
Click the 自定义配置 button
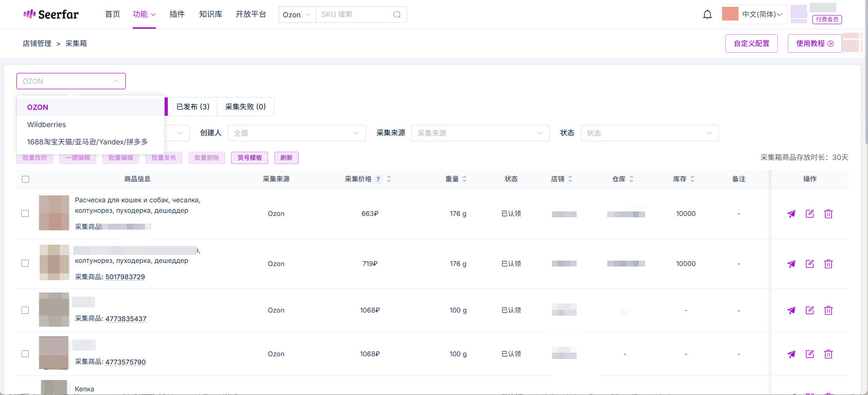point(751,44)
